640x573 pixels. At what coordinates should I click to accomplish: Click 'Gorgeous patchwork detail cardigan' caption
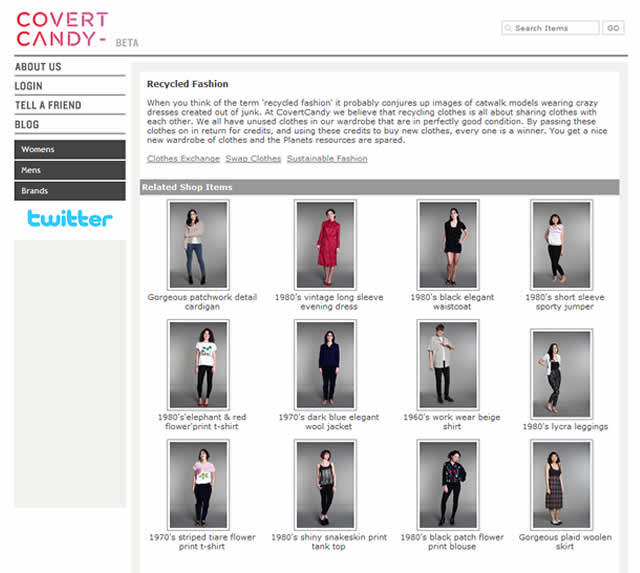pos(202,302)
